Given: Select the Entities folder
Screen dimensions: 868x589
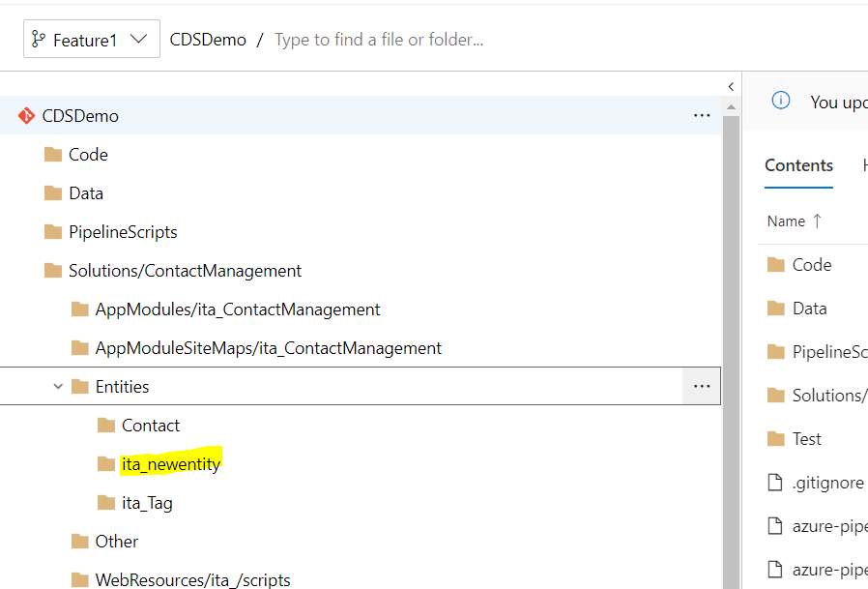Looking at the screenshot, I should (x=122, y=386).
